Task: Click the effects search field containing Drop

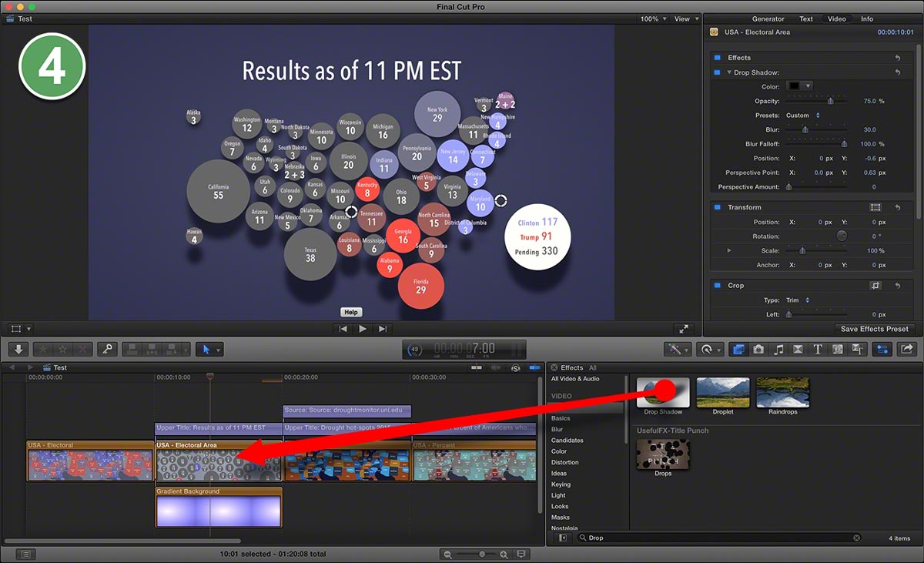Action: click(720, 538)
